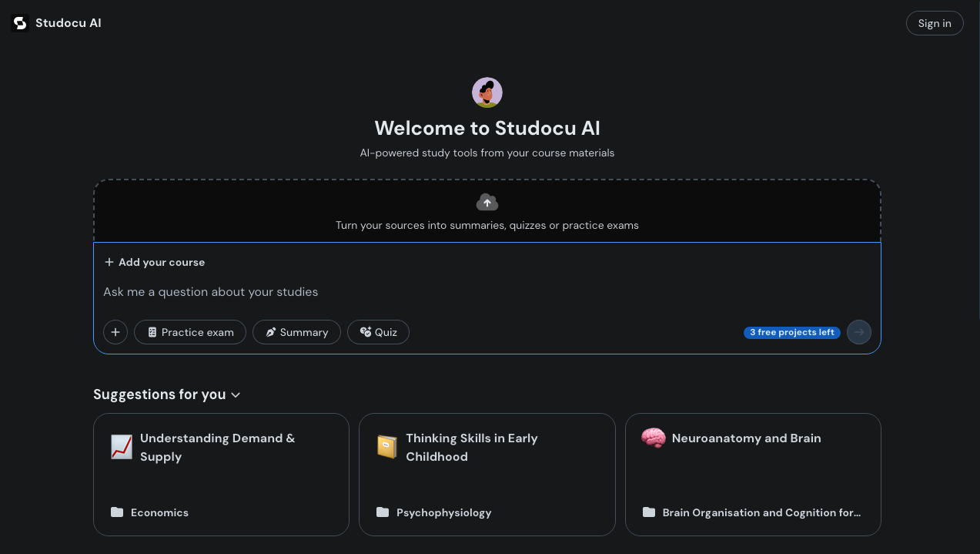Click the Studocu logo icon
This screenshot has width=980, height=554.
coord(20,23)
